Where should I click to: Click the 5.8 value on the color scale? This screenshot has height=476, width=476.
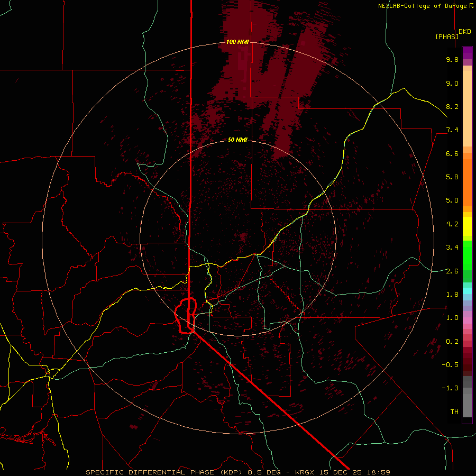pyautogui.click(x=452, y=177)
